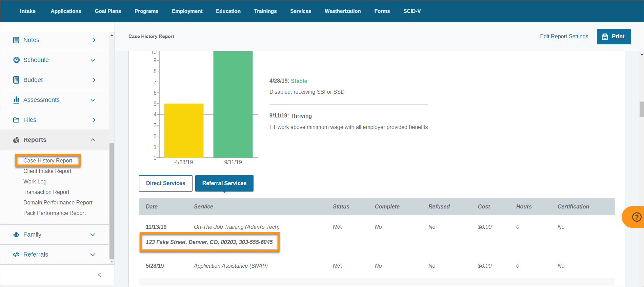Image resolution: width=644 pixels, height=287 pixels.
Task: Open the Client Intake Report
Action: (47, 171)
